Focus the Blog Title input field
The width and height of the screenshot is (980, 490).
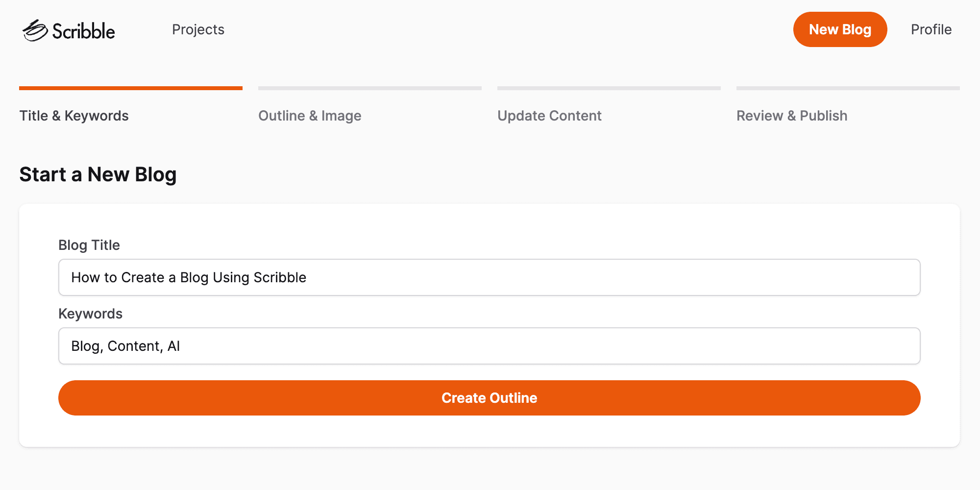tap(489, 277)
